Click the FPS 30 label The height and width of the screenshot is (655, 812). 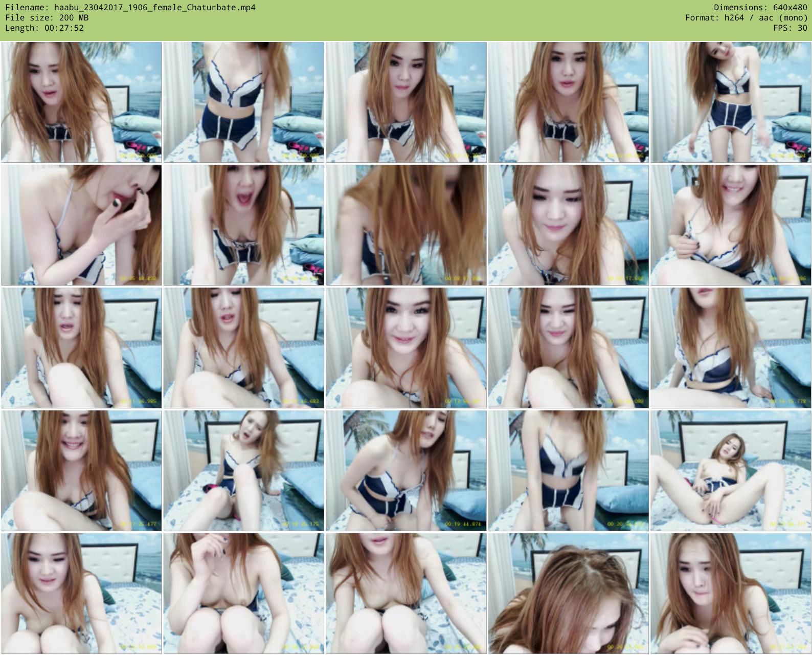[790, 28]
